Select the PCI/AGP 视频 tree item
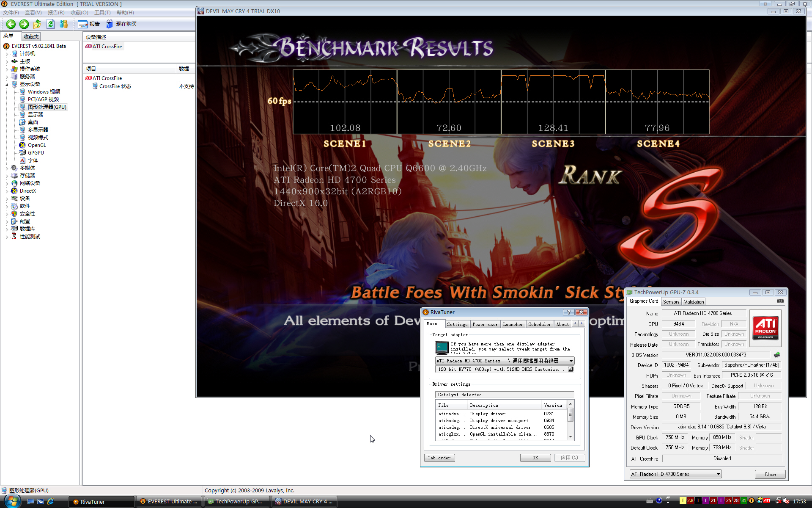Image resolution: width=812 pixels, height=508 pixels. (43, 99)
